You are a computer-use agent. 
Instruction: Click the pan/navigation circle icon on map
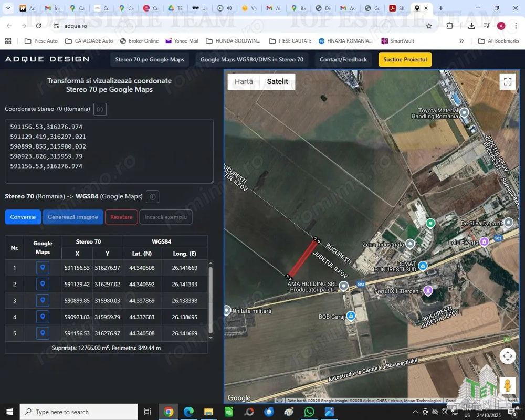coord(507,356)
